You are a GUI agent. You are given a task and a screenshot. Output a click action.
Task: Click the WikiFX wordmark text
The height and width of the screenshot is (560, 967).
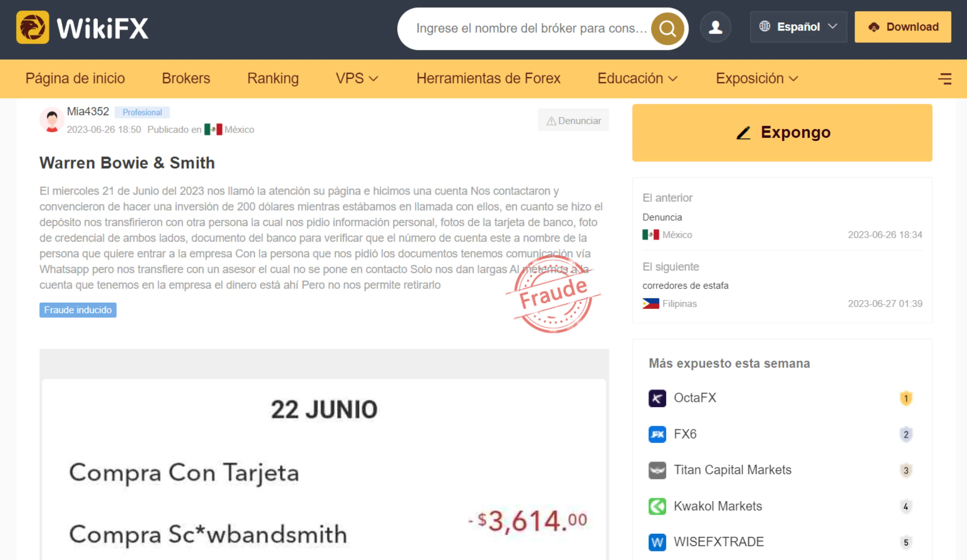[x=103, y=28]
